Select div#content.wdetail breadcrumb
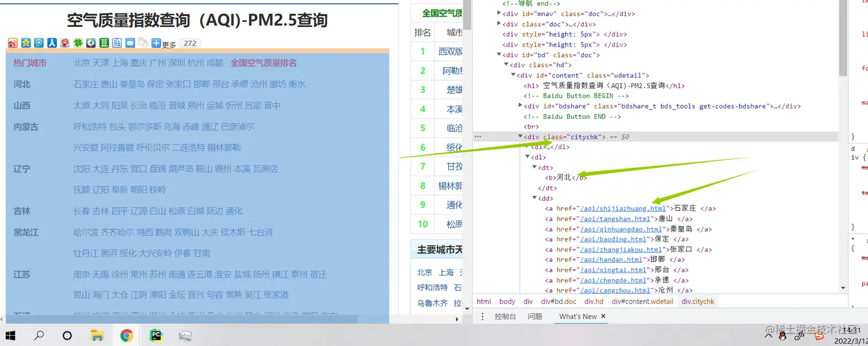Image resolution: width=868 pixels, height=346 pixels. pos(642,301)
